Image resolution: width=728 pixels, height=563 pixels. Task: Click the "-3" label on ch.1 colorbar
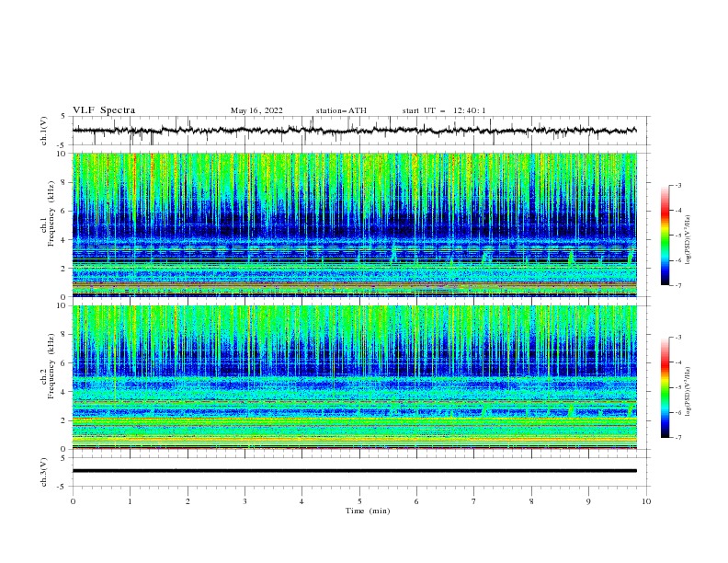[678, 185]
